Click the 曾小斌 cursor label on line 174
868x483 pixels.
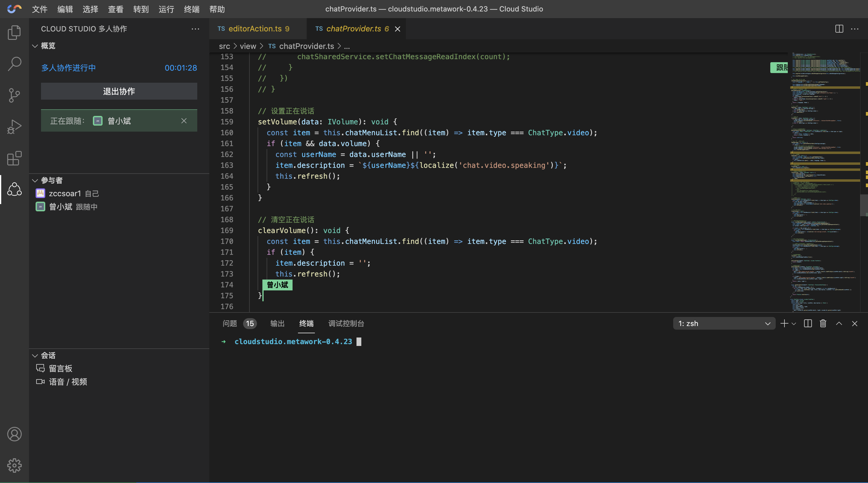pos(278,285)
